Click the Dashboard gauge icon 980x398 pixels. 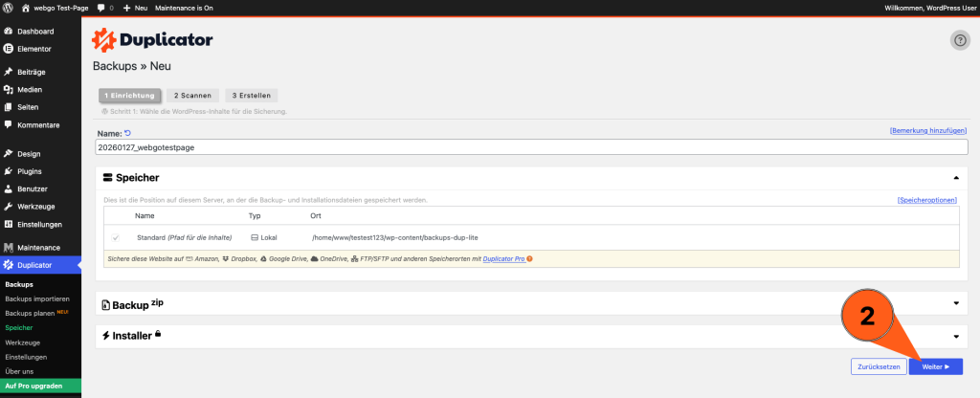click(x=9, y=32)
